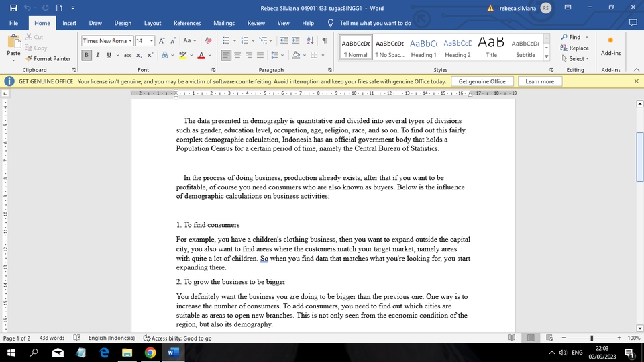Switch to the Insert tab
This screenshot has width=644, height=362.
tap(69, 23)
